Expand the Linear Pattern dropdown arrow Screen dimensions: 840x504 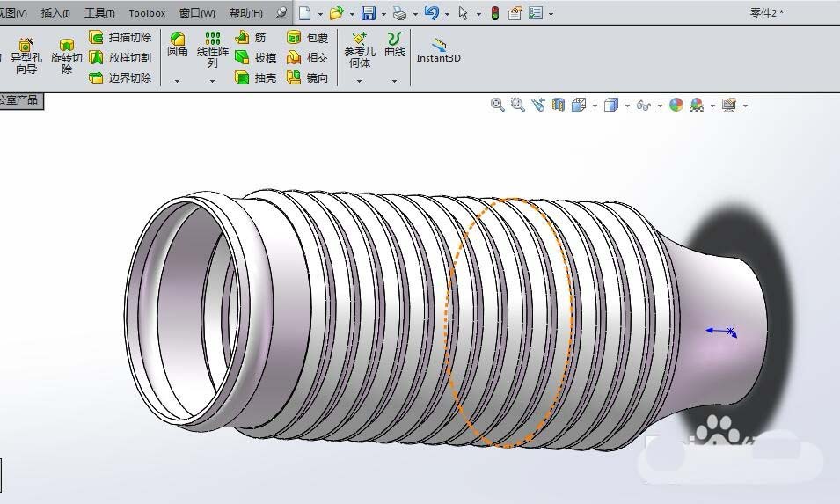212,81
